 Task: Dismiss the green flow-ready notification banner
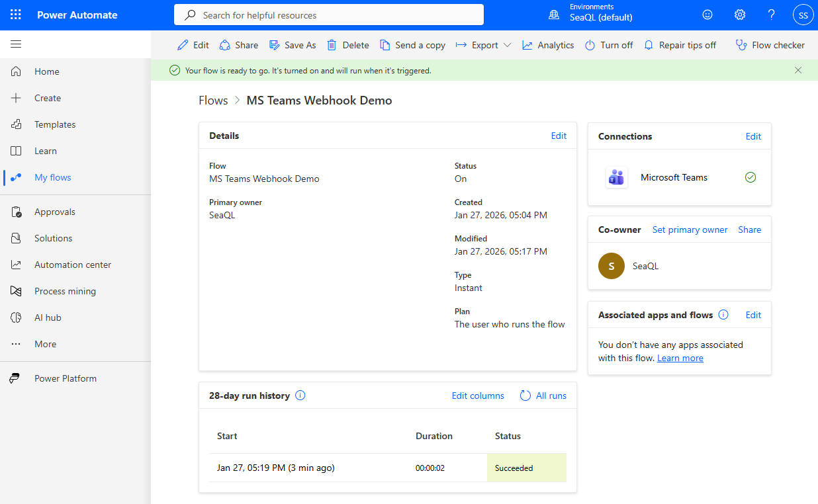click(797, 70)
